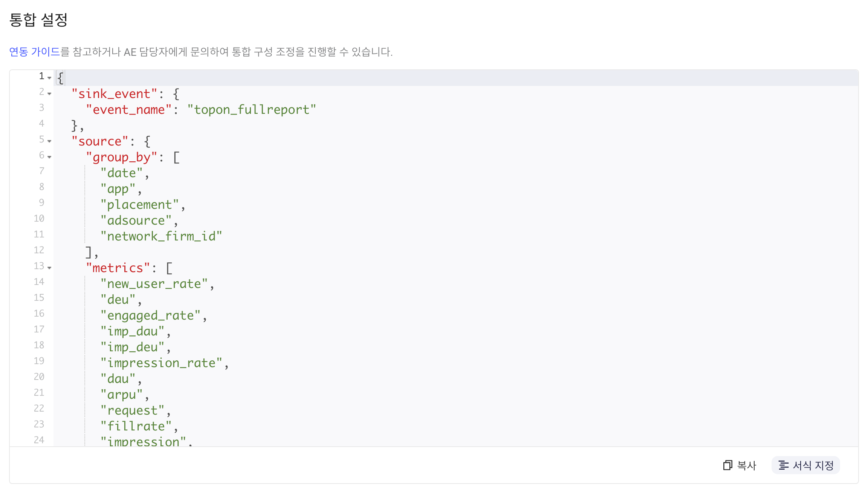The image size is (868, 493).
Task: Click line number 4 in the gutter
Action: click(x=41, y=123)
